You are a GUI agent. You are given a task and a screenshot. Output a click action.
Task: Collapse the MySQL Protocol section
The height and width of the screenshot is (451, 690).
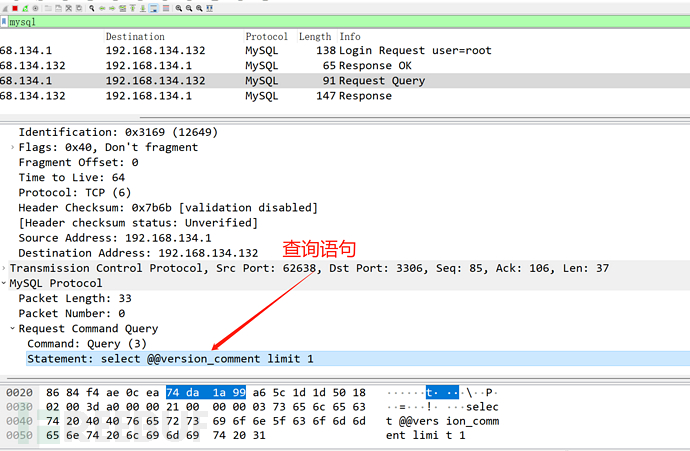tap(4, 283)
